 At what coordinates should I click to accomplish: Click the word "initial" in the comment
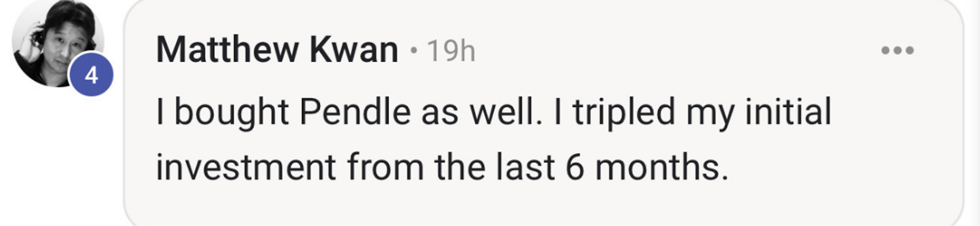pos(788,111)
